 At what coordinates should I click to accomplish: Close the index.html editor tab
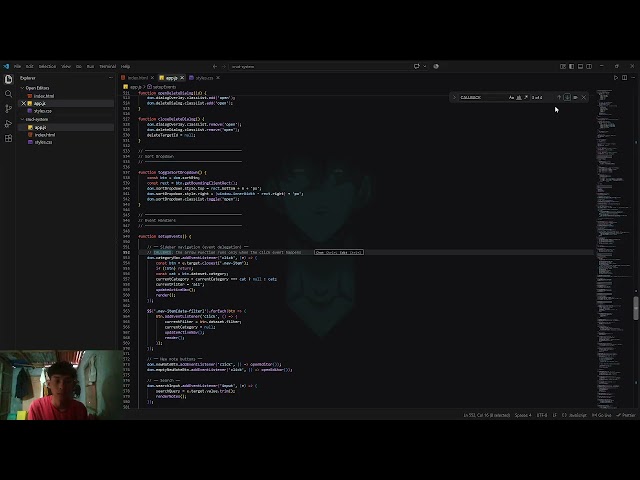152,78
